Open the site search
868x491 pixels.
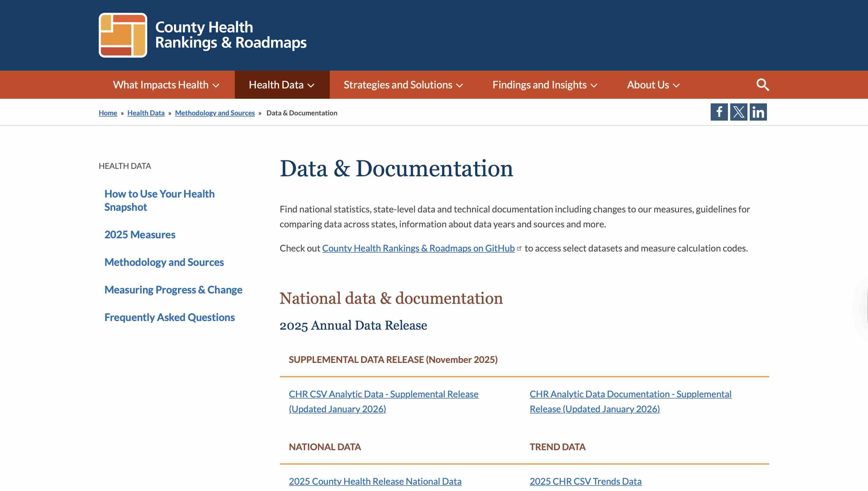(762, 85)
